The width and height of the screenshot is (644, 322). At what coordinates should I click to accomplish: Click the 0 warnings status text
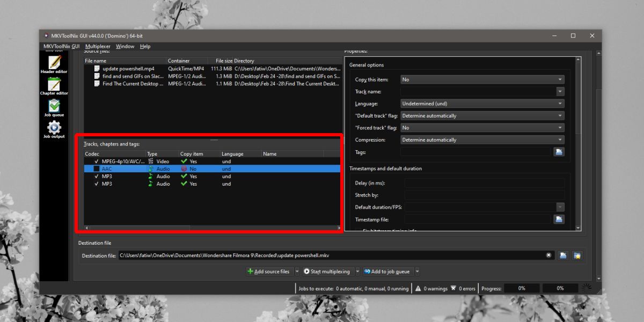(435, 288)
